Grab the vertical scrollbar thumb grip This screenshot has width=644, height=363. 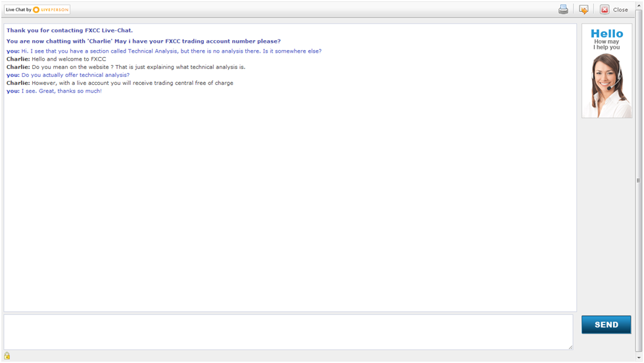[x=638, y=180]
